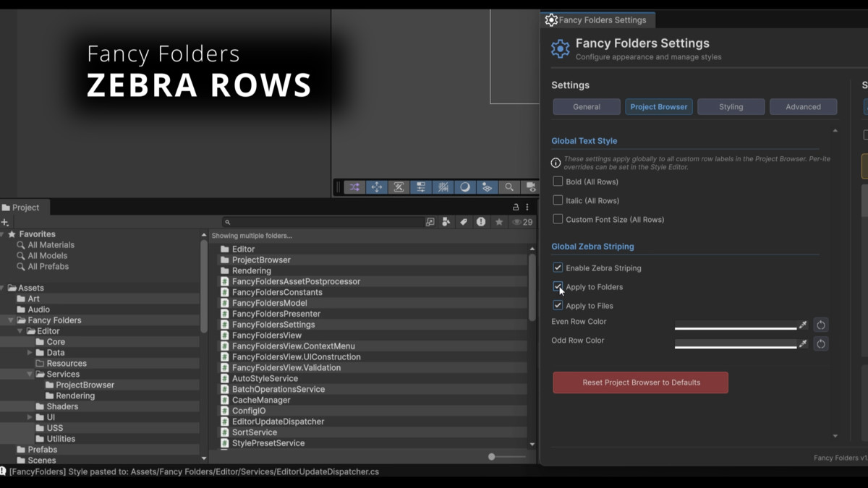Click settings panel scroll-up arrow
Viewport: 868px width, 488px height.
coord(835,131)
